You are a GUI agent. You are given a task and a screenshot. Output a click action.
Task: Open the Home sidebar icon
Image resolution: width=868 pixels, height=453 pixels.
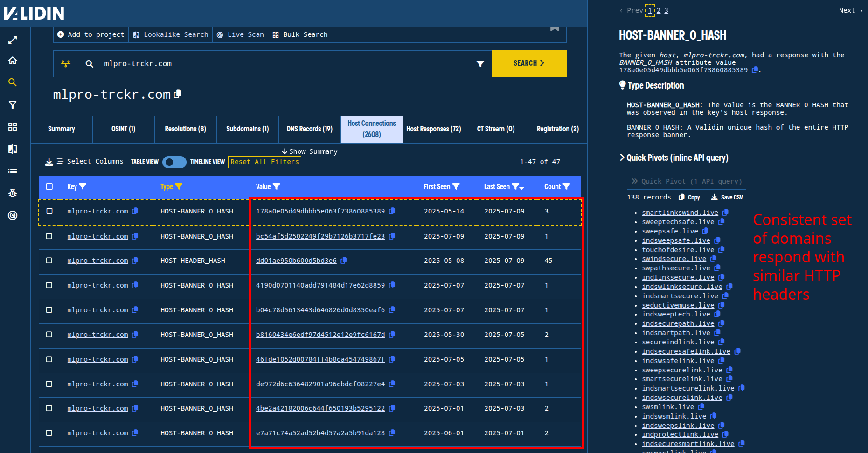coord(13,61)
